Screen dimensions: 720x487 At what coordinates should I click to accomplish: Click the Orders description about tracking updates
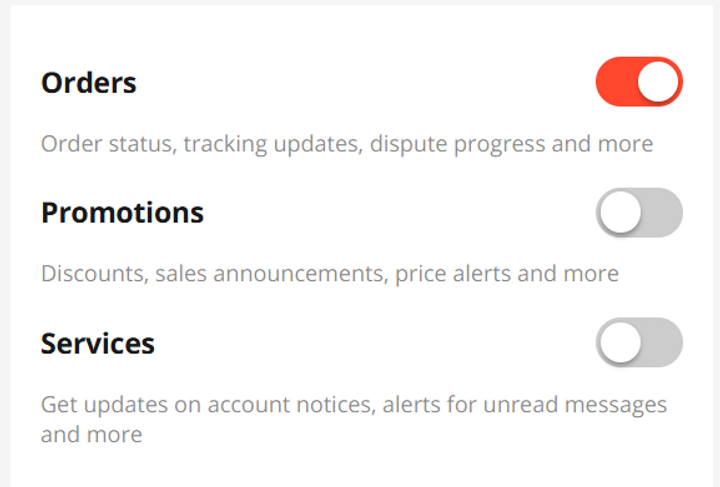[x=346, y=144]
